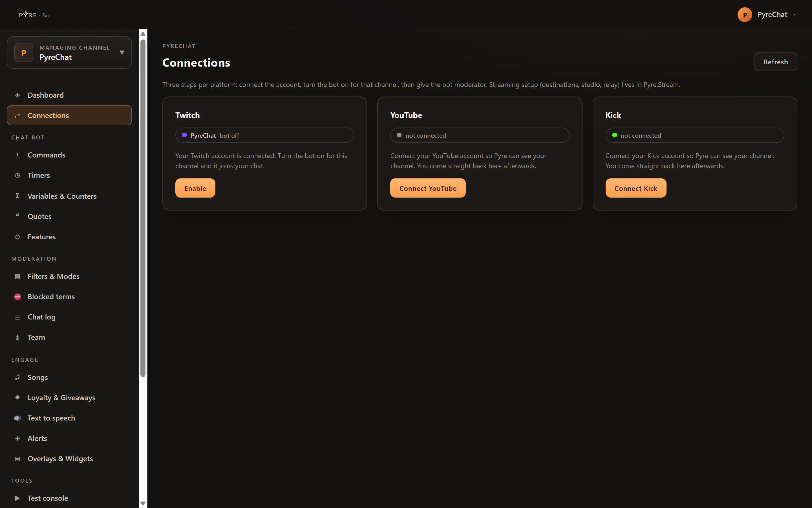This screenshot has width=812, height=508.
Task: Click the Overlays & Widgets square icon
Action: (17, 459)
